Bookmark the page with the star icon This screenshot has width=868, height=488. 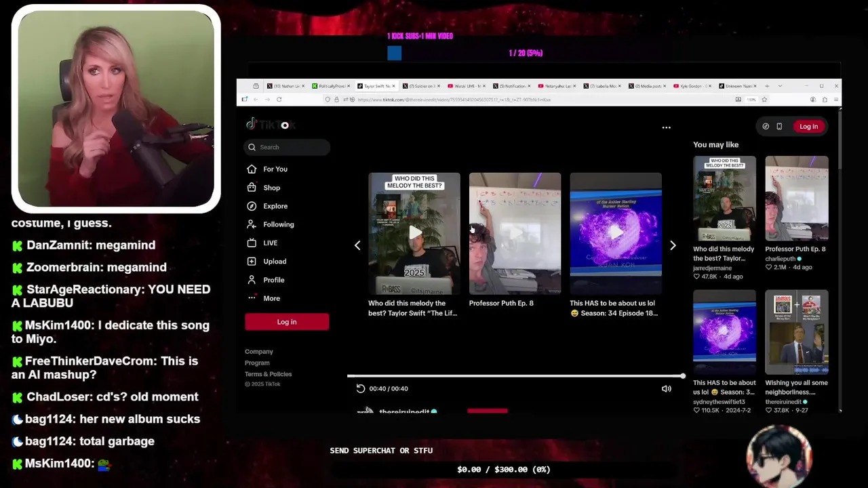pyautogui.click(x=764, y=100)
